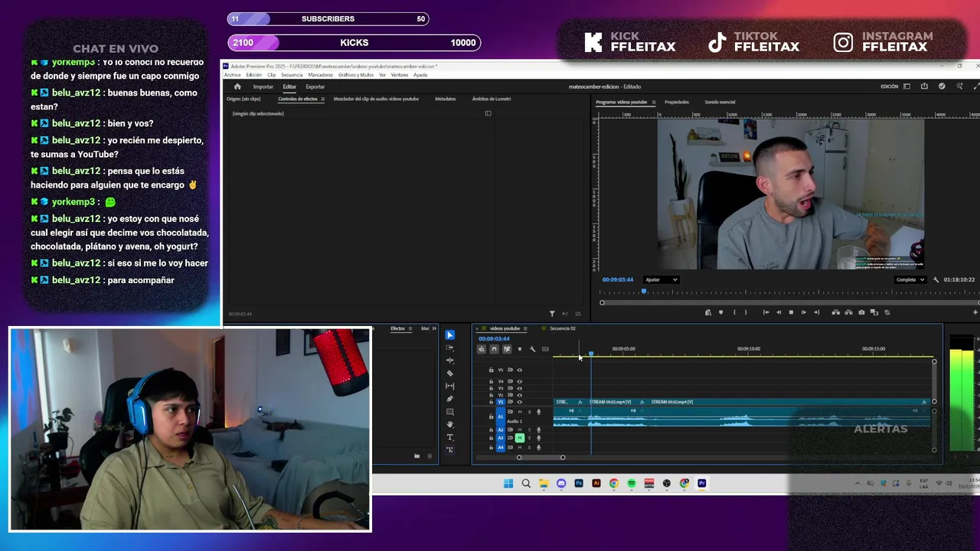Toggle track targeting for A2
980x551 pixels.
pyautogui.click(x=501, y=430)
